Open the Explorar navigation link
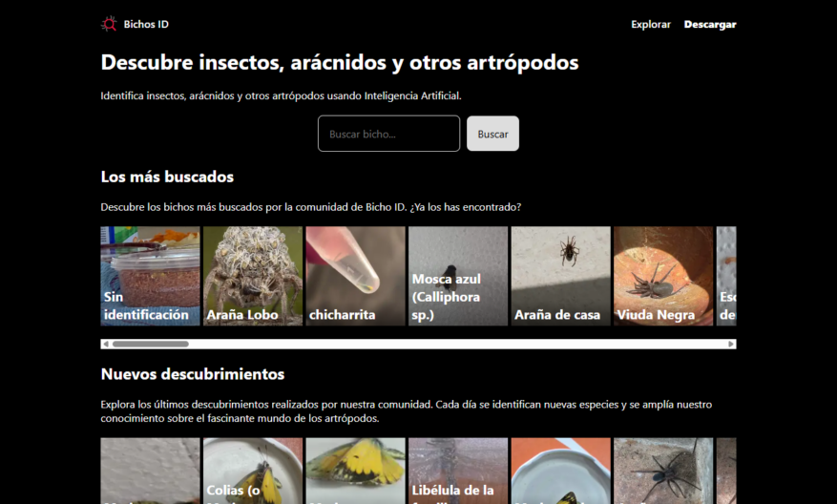Viewport: 837px width, 504px height. pos(651,24)
